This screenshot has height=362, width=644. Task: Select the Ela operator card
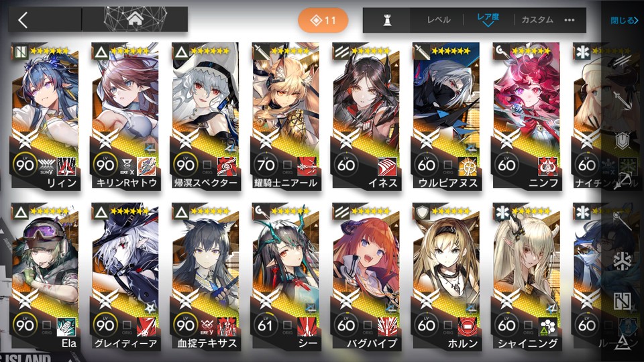[45, 276]
